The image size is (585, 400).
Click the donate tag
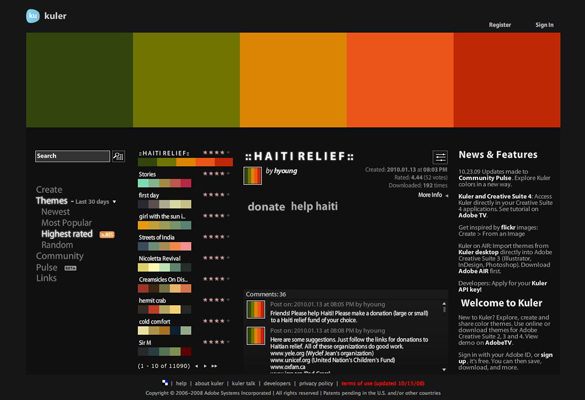pyautogui.click(x=266, y=207)
